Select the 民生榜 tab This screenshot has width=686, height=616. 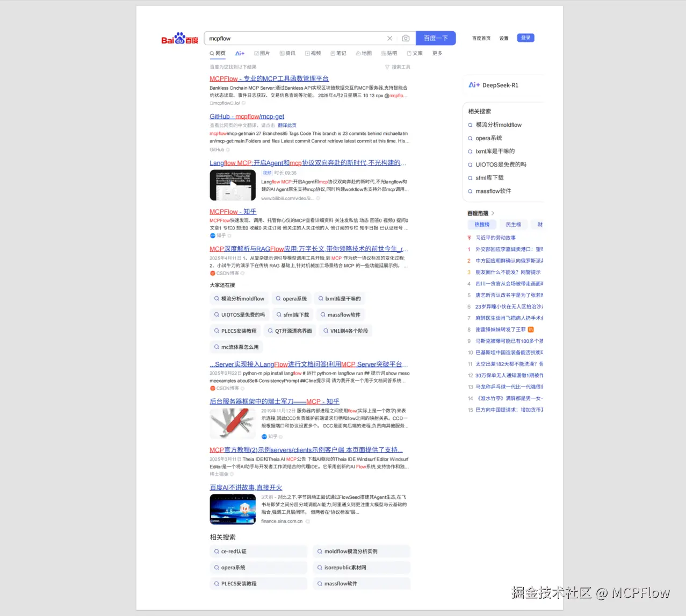514,225
